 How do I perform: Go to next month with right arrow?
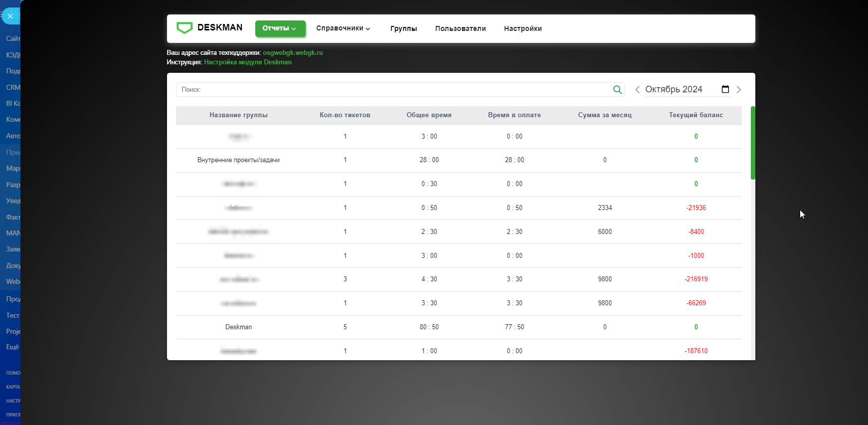[739, 90]
